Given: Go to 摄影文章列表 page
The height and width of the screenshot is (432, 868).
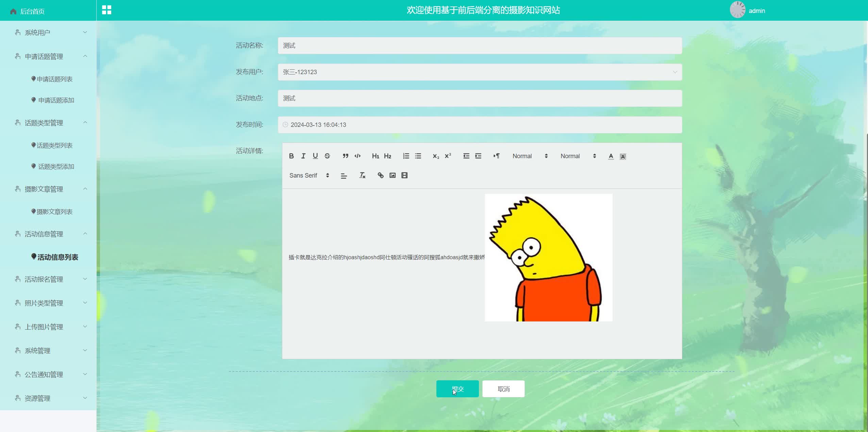Looking at the screenshot, I should pyautogui.click(x=54, y=212).
